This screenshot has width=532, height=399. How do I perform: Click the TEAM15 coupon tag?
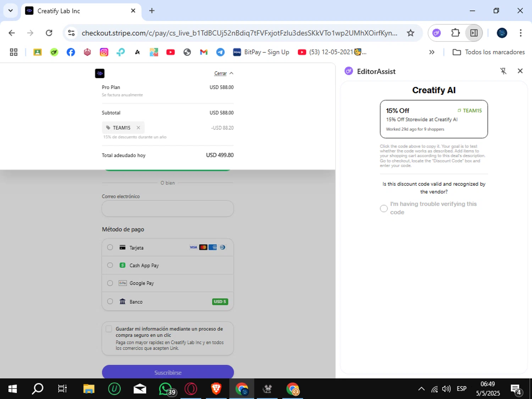tap(123, 128)
